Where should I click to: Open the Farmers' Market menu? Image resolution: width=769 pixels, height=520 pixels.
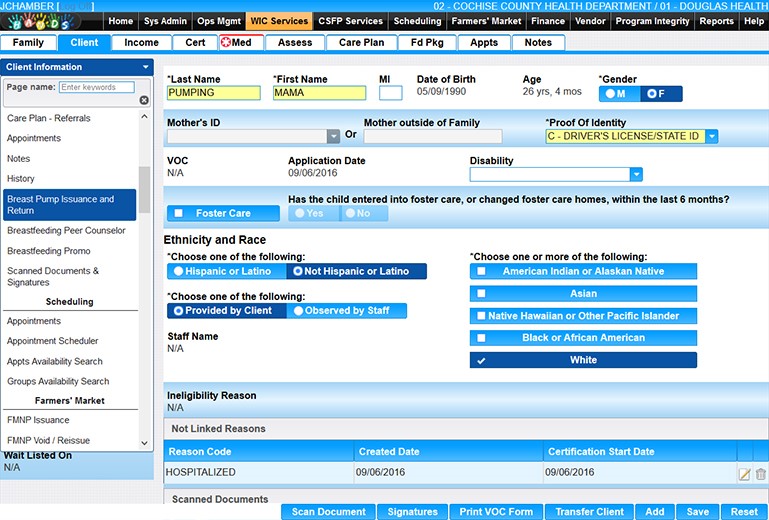[487, 21]
